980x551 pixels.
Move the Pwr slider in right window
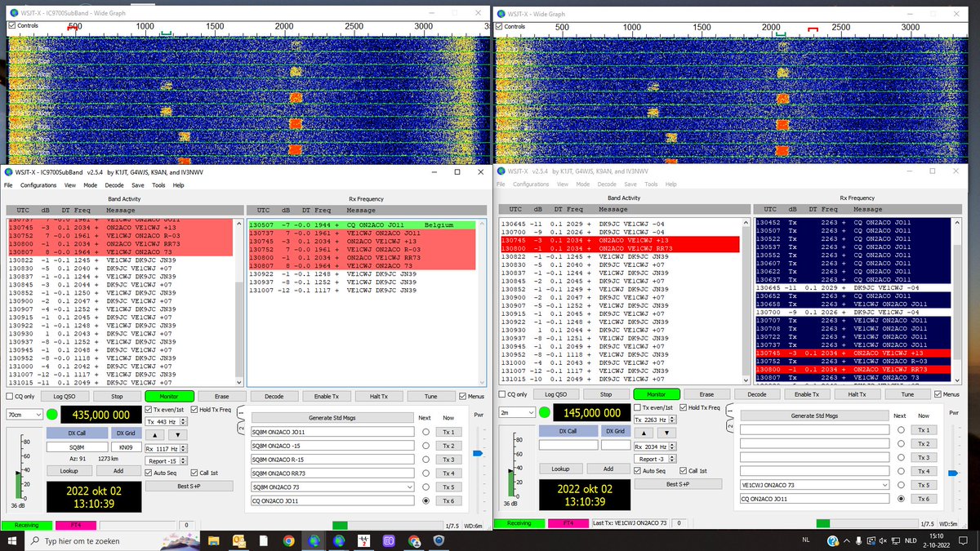click(953, 473)
